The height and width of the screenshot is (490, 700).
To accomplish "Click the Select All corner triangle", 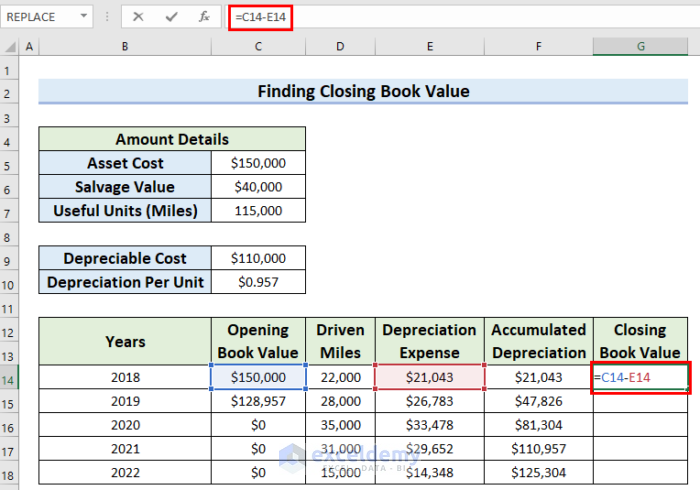I will (x=9, y=47).
